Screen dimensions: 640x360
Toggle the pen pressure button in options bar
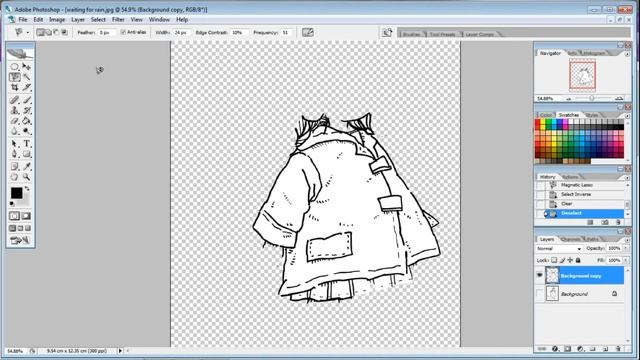pyautogui.click(x=308, y=32)
